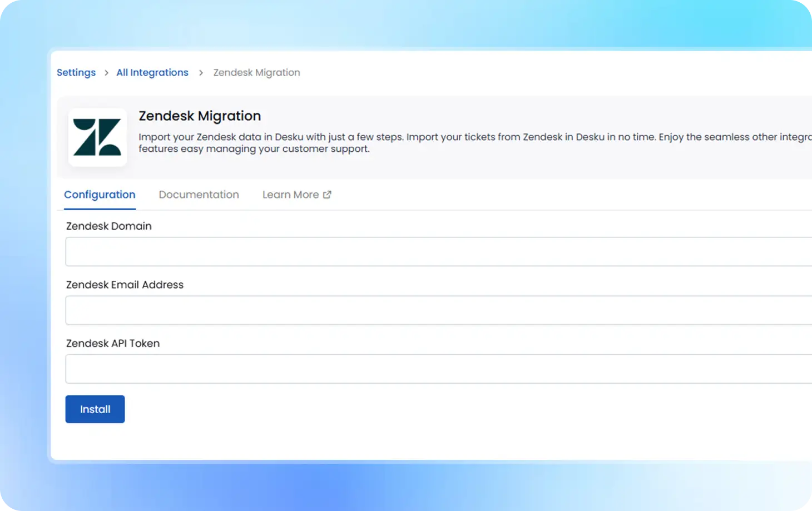The width and height of the screenshot is (812, 511).
Task: Go to Settings breadcrumb link
Action: [x=76, y=72]
